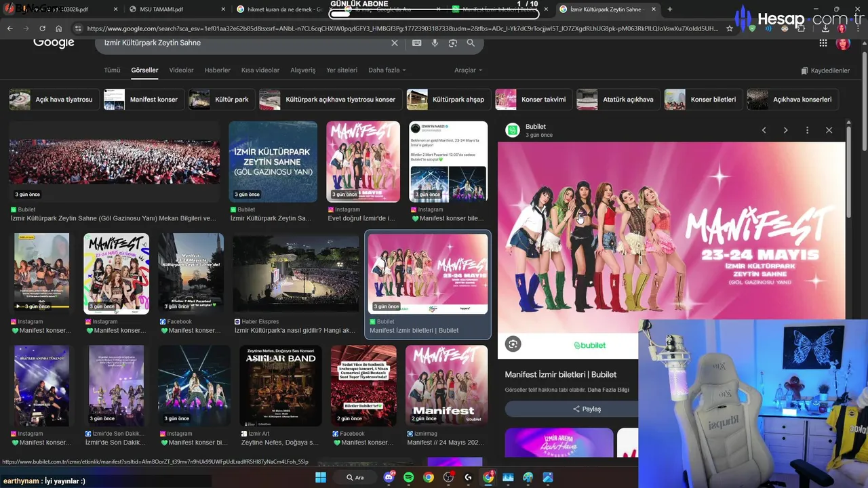This screenshot has height=488, width=868.
Task: Switch to the Videolar tab
Action: [181, 70]
